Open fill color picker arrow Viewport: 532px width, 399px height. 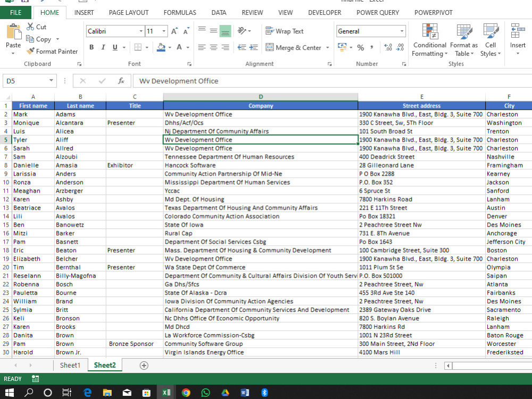click(170, 47)
